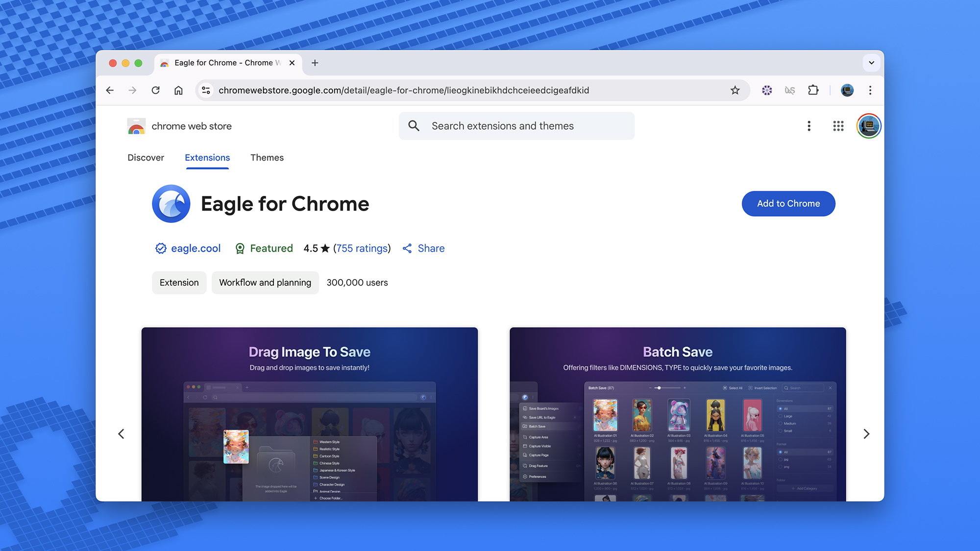
Task: Show previous screenshot in carousel
Action: pyautogui.click(x=121, y=434)
